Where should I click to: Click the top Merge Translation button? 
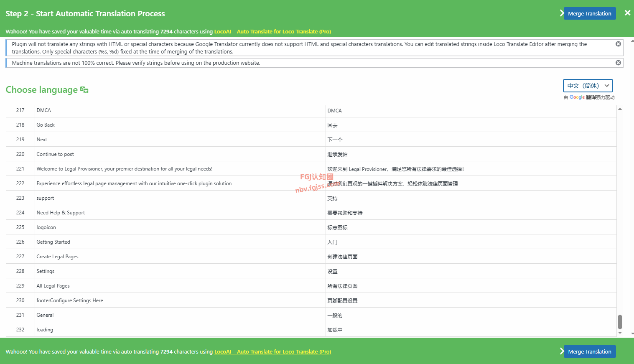coord(589,13)
